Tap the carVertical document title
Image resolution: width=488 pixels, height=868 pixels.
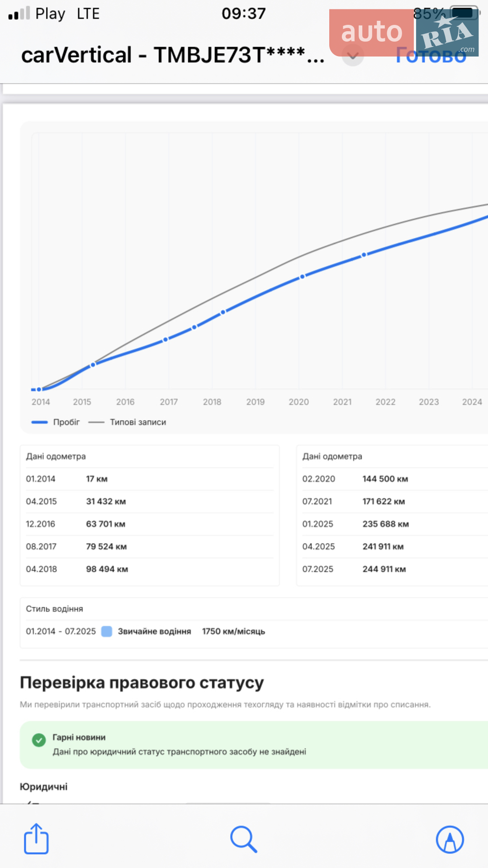pyautogui.click(x=173, y=55)
